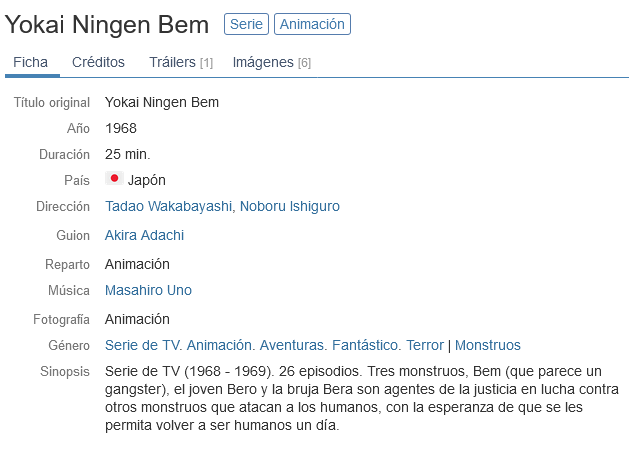Click the year 1968 value

pos(121,128)
